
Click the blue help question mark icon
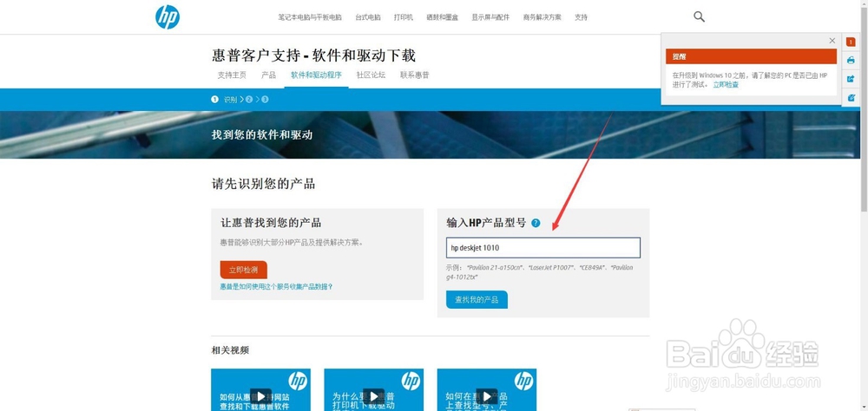tap(536, 223)
